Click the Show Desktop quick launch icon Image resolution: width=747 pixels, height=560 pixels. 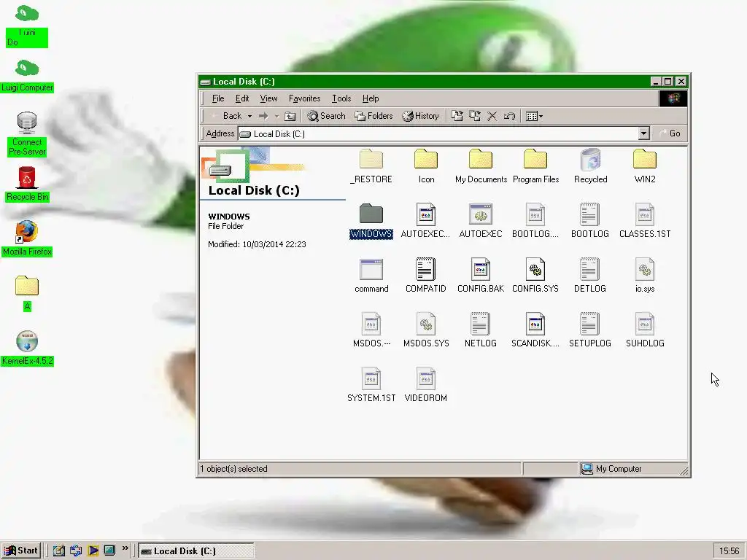pos(59,551)
